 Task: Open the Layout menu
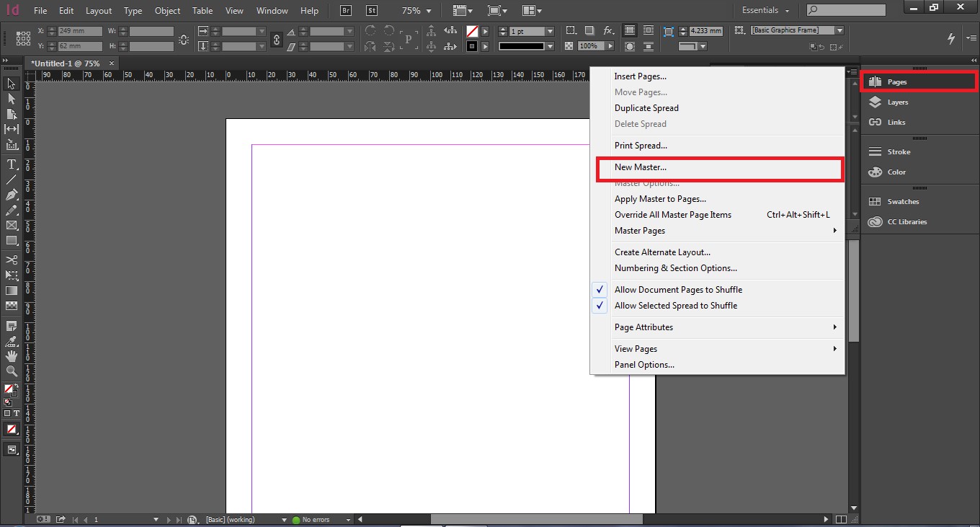(x=99, y=11)
